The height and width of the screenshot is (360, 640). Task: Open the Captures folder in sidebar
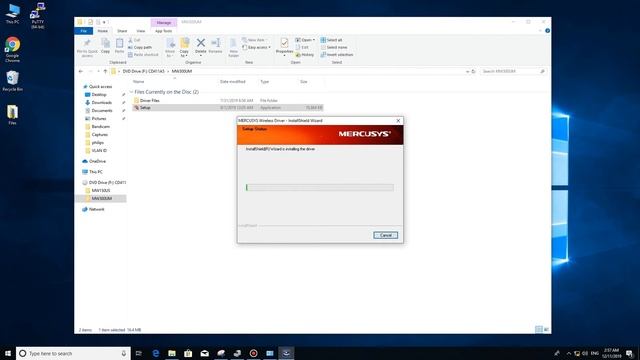click(100, 134)
